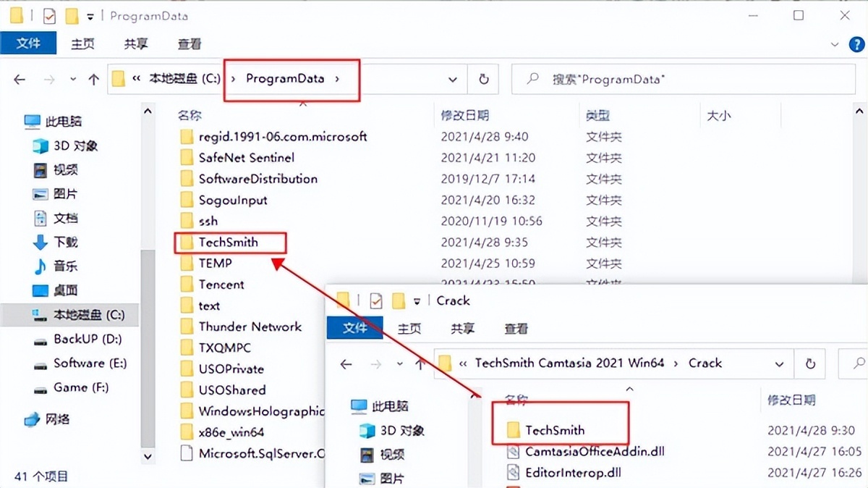The width and height of the screenshot is (868, 488).
Task: Open address history dropdown in Crack window
Action: click(x=779, y=363)
